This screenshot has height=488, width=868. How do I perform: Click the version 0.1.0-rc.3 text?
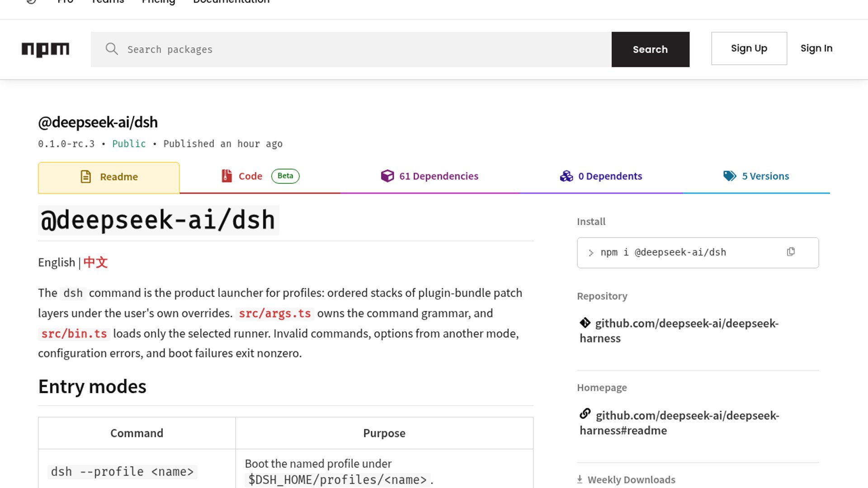pyautogui.click(x=66, y=144)
